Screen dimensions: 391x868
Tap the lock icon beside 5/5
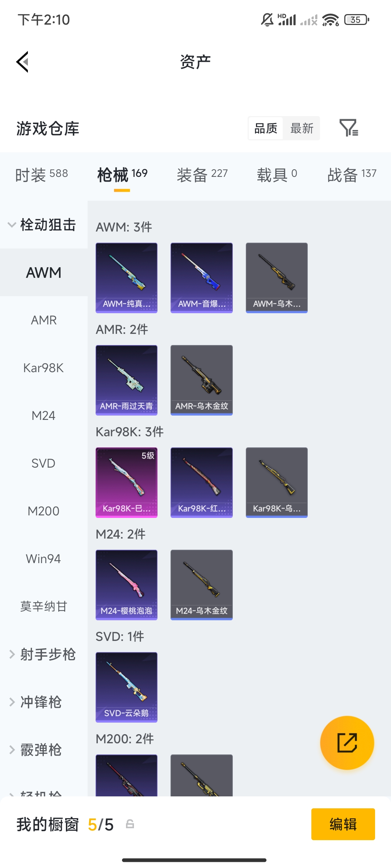(x=130, y=824)
